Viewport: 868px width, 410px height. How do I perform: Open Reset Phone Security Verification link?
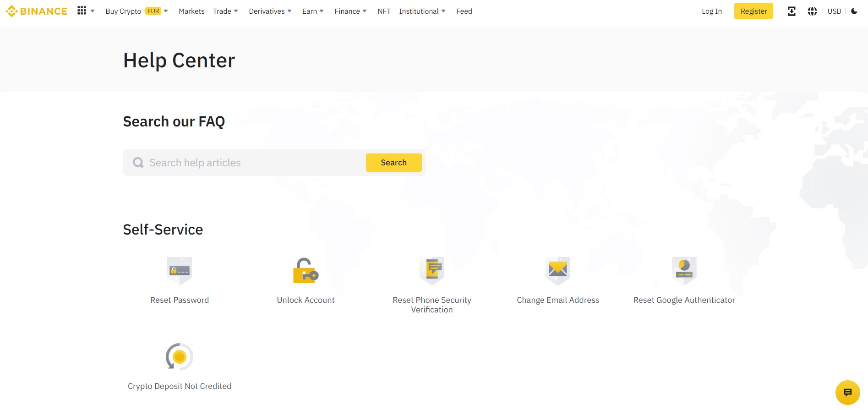pyautogui.click(x=432, y=305)
